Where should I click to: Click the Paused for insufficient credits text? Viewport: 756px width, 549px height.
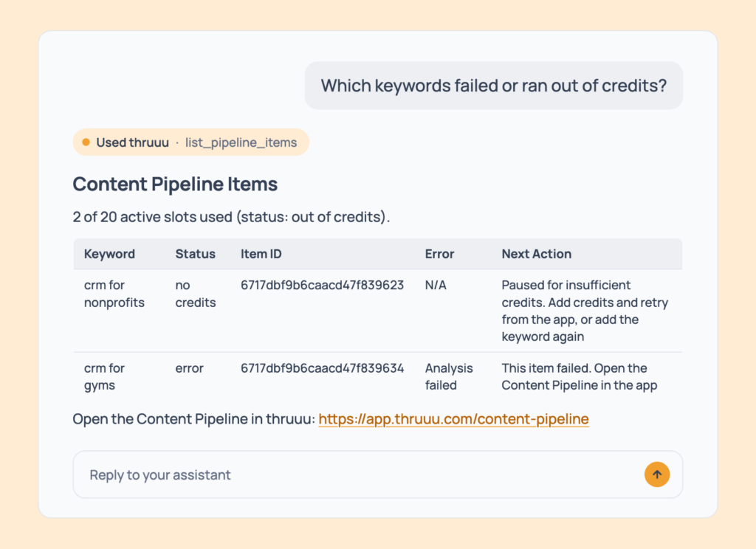tap(585, 311)
